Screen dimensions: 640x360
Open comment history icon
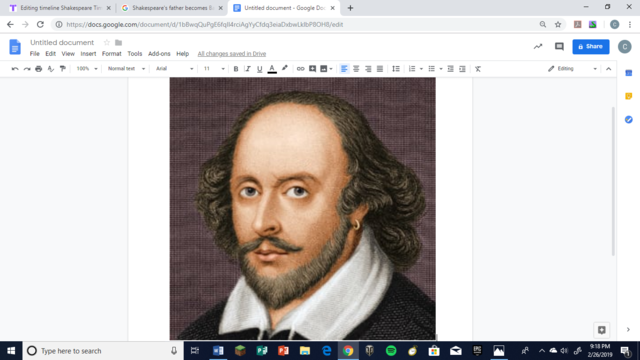tap(559, 47)
